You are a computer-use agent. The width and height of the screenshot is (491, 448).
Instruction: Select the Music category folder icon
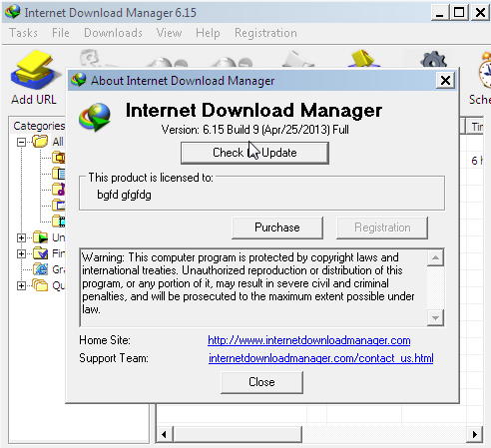coord(59,189)
